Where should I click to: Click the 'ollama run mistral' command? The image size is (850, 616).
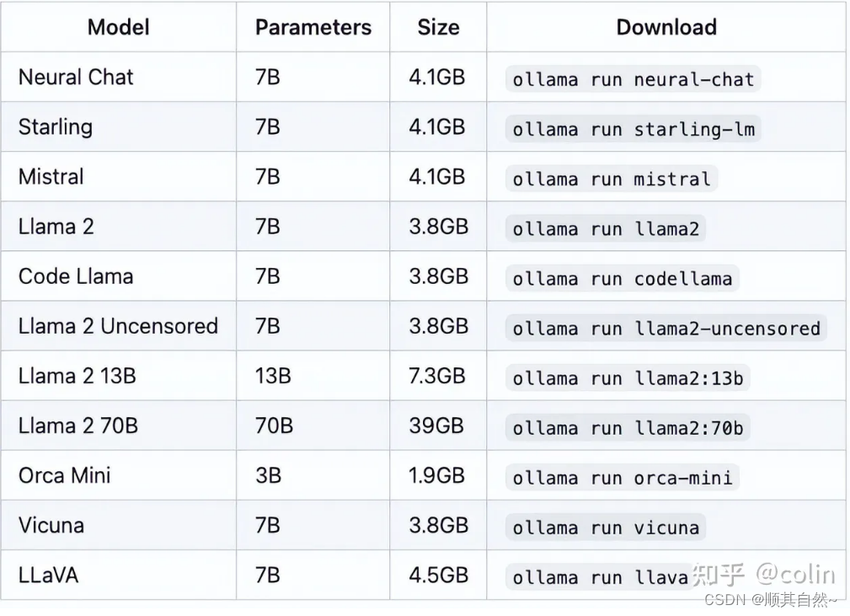612,179
